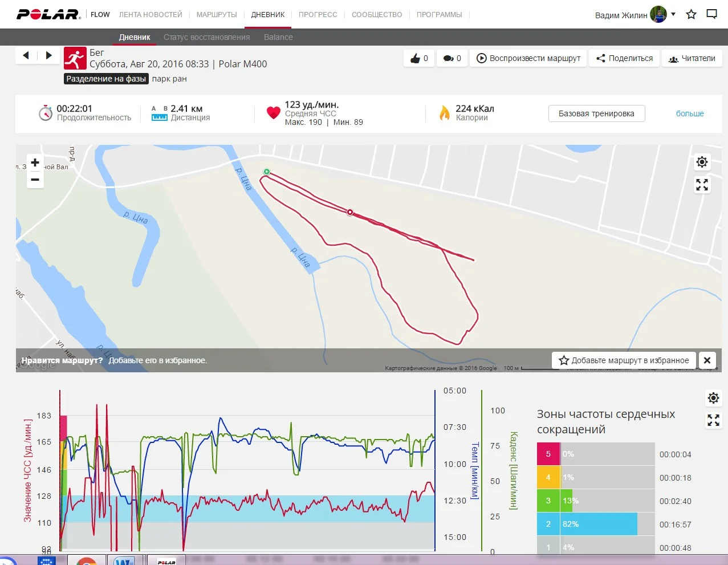Click zone 3 green swatch

(x=548, y=501)
